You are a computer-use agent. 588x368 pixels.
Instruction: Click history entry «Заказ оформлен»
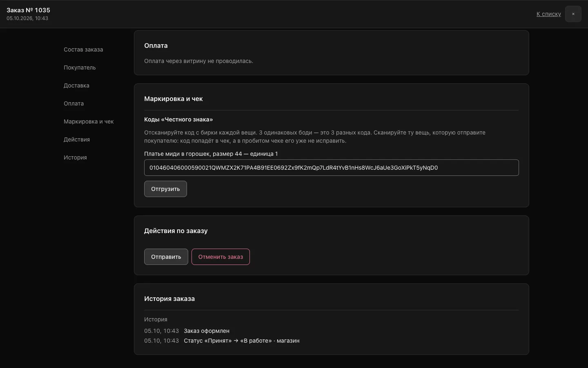[207, 331]
